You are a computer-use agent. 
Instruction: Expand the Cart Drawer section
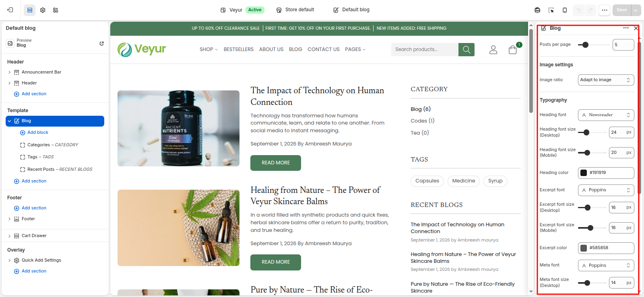tap(9, 236)
